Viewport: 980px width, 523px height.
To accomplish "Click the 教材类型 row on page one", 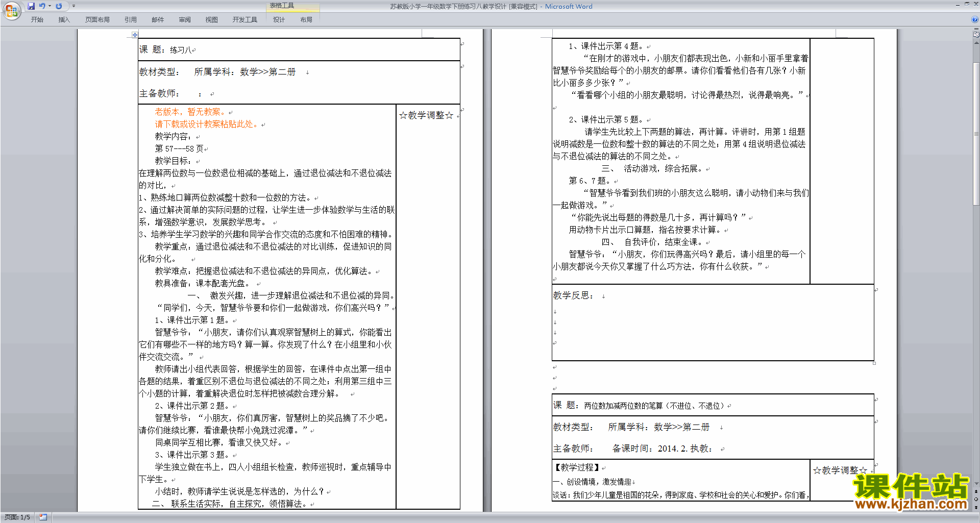I will click(217, 72).
